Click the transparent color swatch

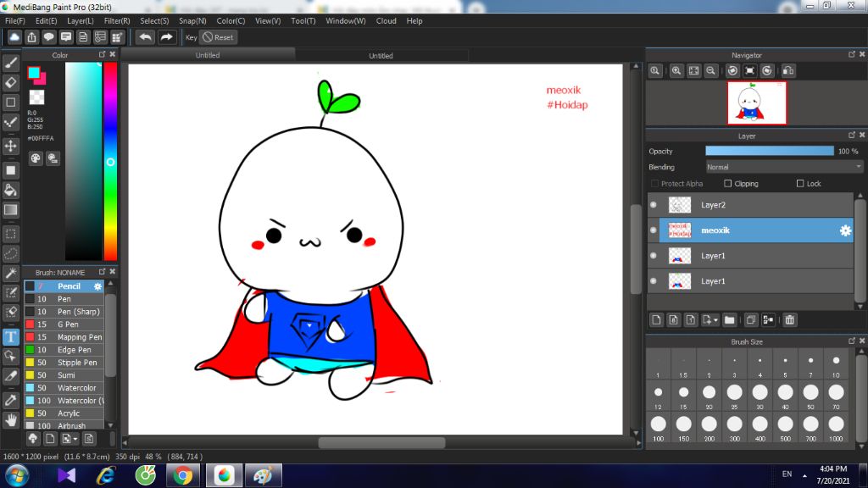[36, 97]
